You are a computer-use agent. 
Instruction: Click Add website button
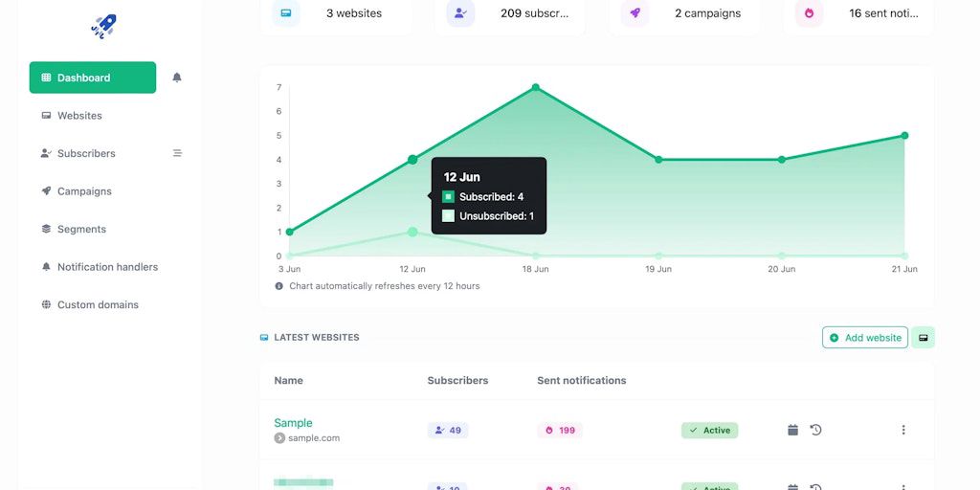(x=865, y=338)
